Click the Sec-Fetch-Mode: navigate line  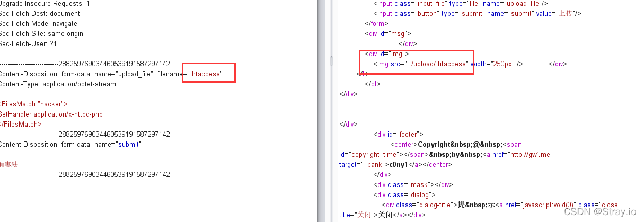pyautogui.click(x=39, y=23)
